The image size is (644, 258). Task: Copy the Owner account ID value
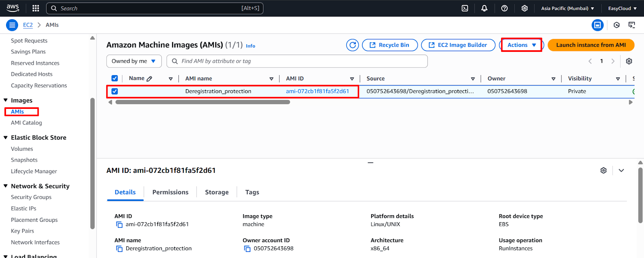pos(247,249)
